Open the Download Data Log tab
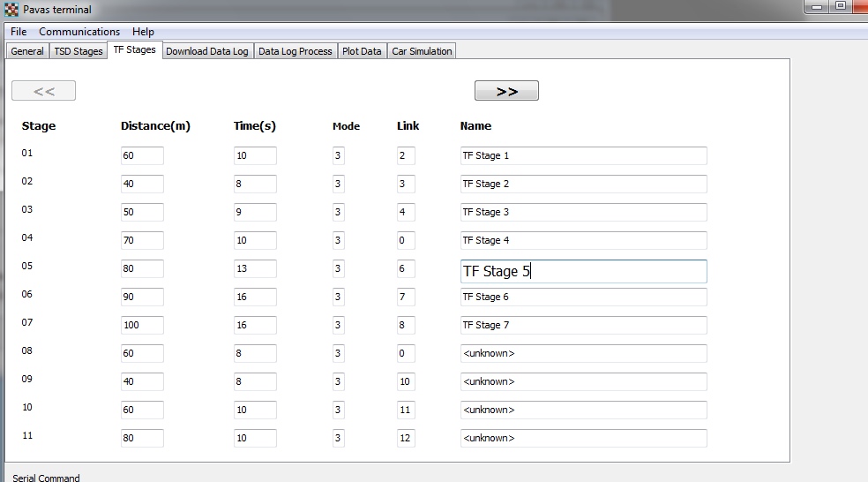 207,51
